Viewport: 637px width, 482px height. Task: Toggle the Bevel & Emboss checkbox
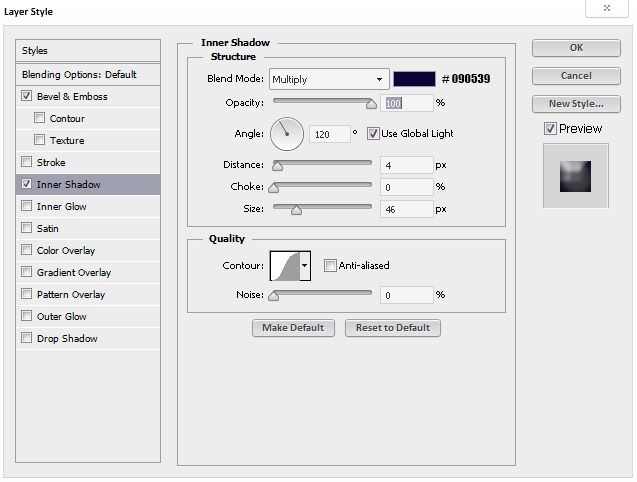pyautogui.click(x=26, y=96)
